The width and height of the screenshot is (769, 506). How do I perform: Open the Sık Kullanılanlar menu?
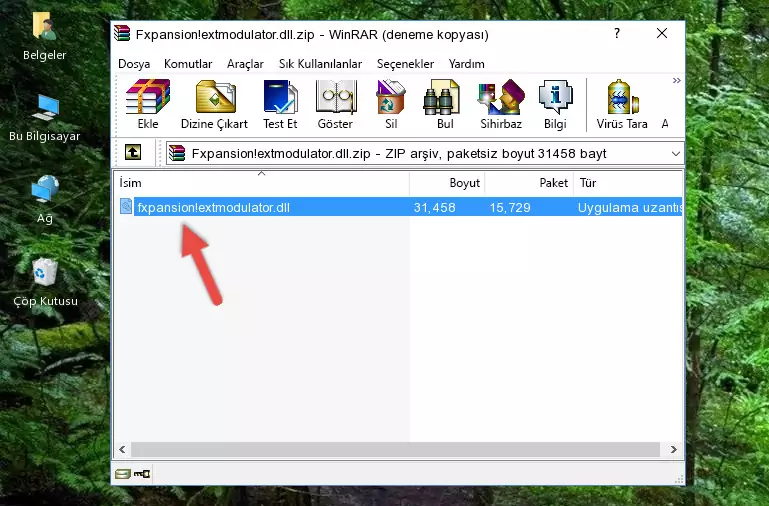click(320, 64)
